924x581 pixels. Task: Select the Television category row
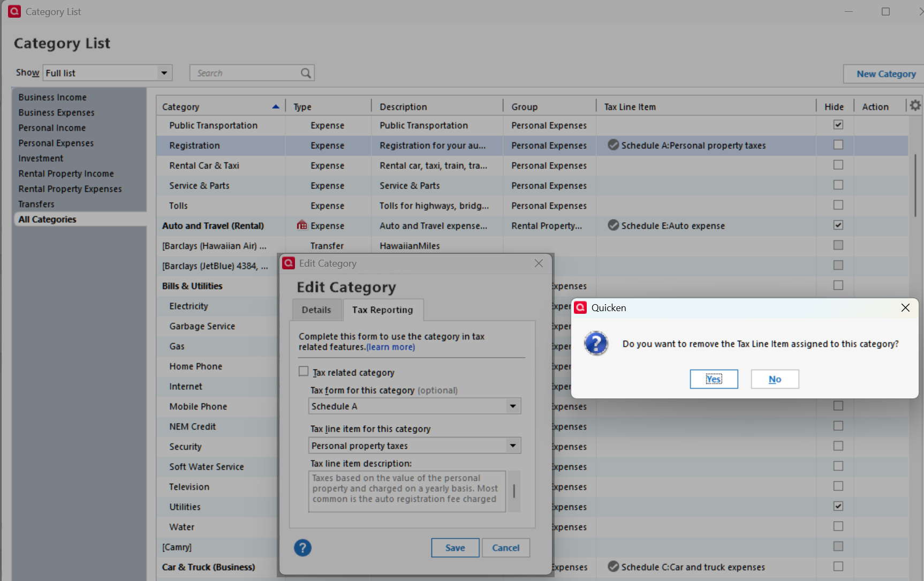(189, 487)
